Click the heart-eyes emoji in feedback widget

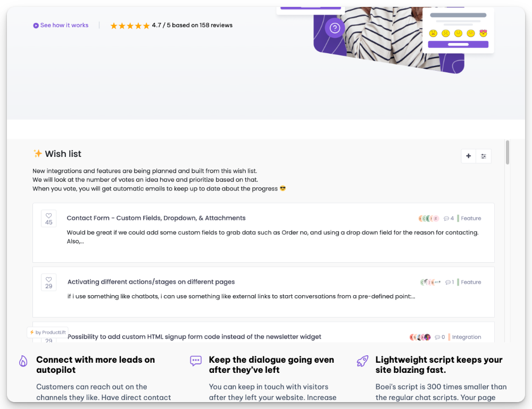point(483,34)
